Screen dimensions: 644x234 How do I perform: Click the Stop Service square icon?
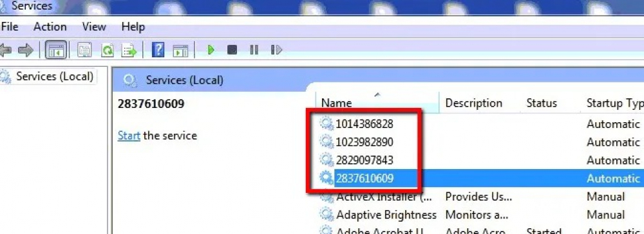(x=232, y=50)
